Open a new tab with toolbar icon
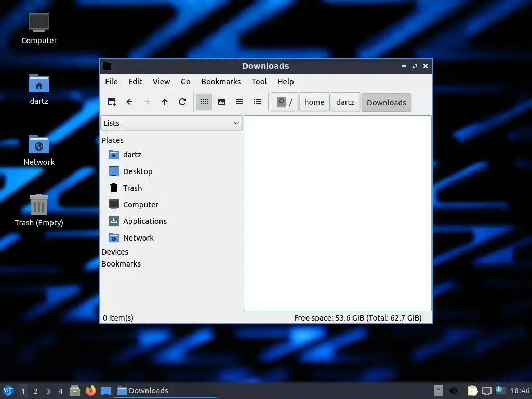 point(112,102)
